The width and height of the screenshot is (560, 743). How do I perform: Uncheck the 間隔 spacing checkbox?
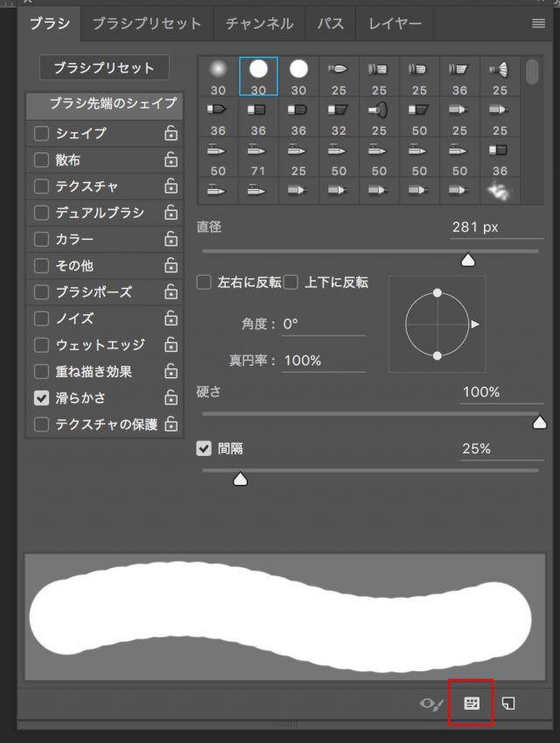[x=205, y=449]
